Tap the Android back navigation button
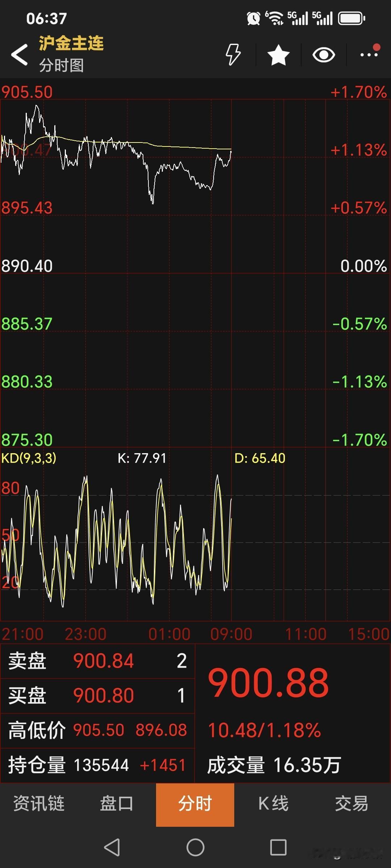 coord(112,847)
